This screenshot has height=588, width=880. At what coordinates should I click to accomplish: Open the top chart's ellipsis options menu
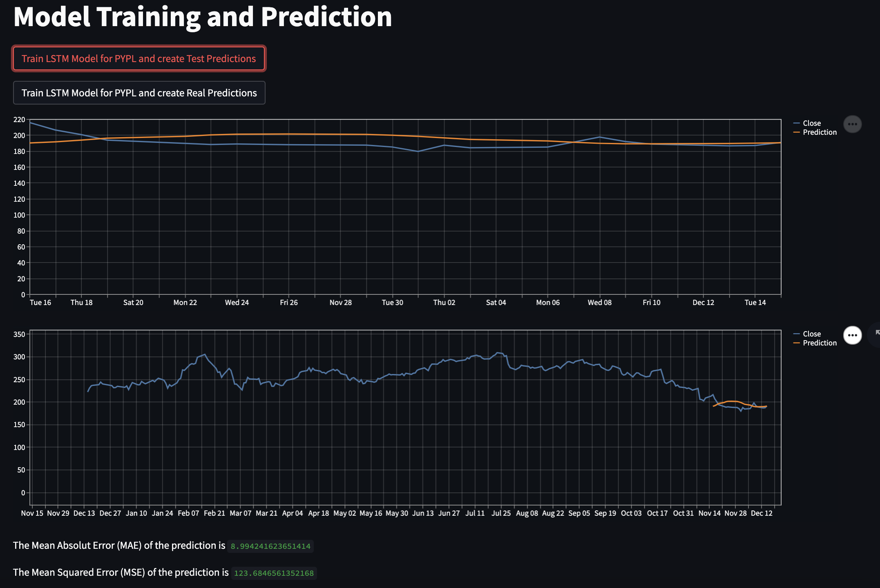click(853, 124)
